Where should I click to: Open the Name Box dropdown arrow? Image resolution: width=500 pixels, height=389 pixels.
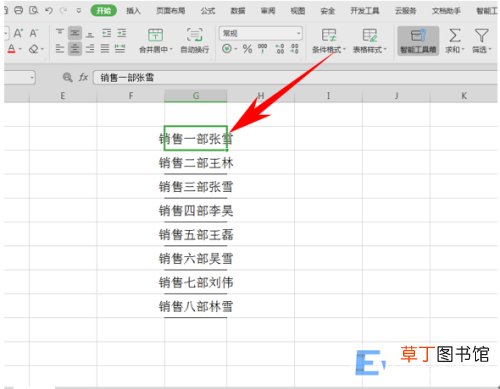pos(32,78)
